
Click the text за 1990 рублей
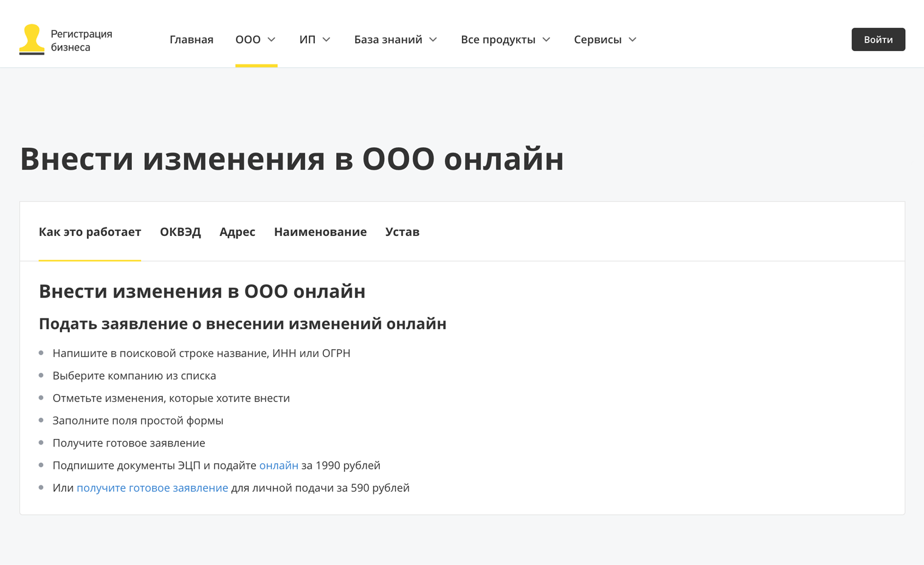click(341, 465)
